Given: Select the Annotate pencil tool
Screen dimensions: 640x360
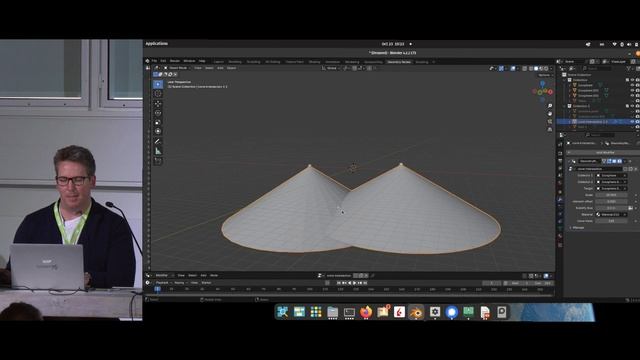Looking at the screenshot, I should pos(158,141).
